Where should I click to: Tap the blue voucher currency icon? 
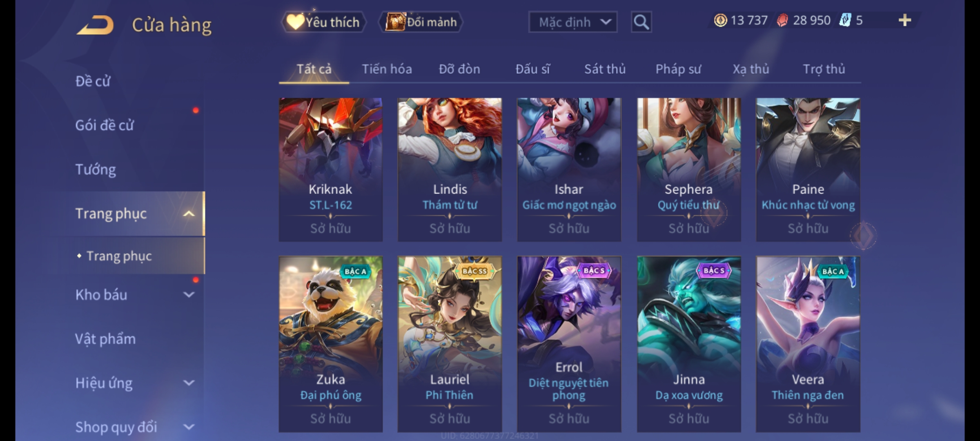845,20
